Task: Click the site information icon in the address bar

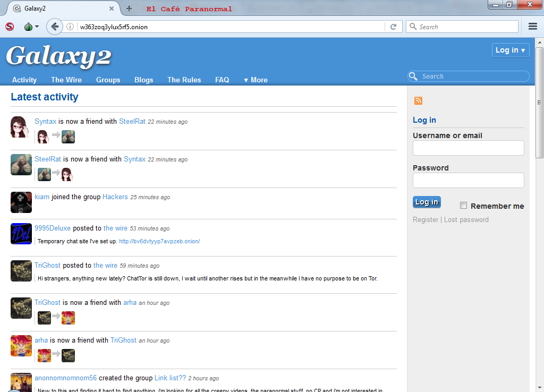Action: coord(70,27)
